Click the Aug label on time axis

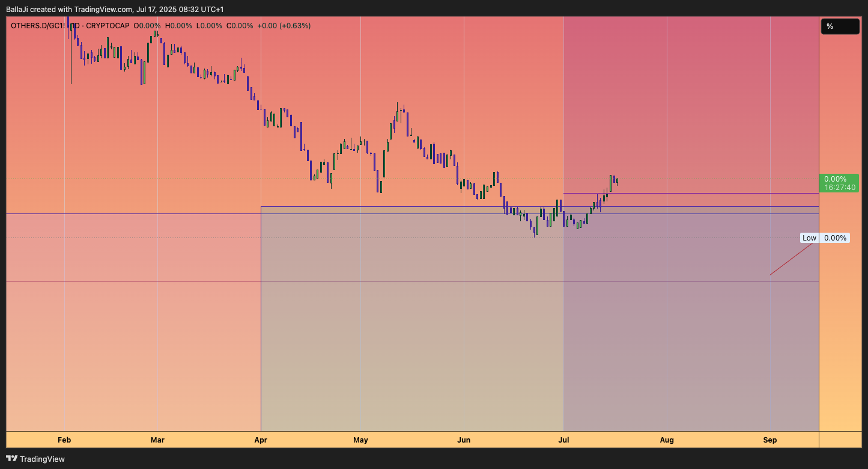pos(667,440)
